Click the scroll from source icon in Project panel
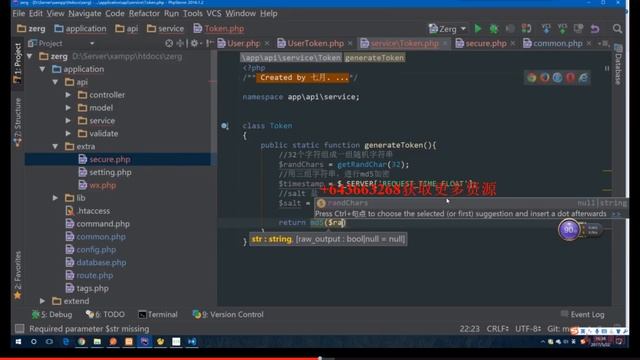 coord(169,43)
